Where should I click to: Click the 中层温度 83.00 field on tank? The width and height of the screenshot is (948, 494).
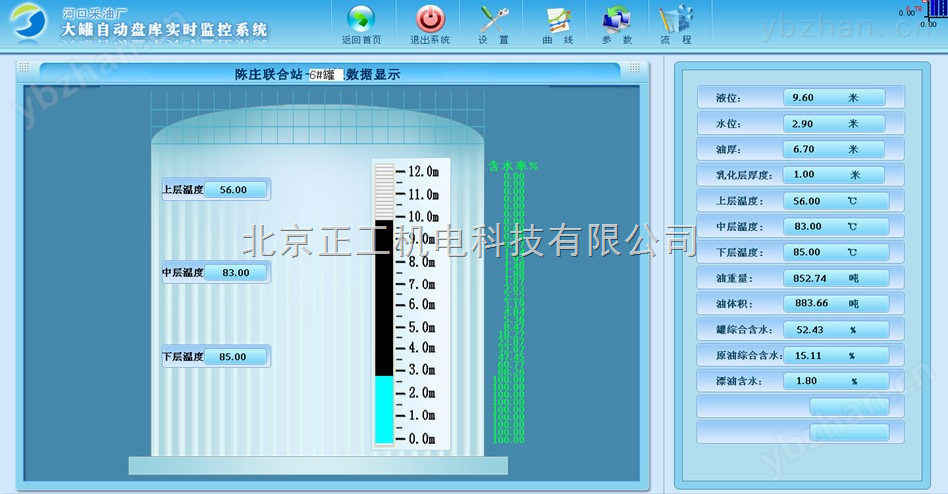[235, 273]
